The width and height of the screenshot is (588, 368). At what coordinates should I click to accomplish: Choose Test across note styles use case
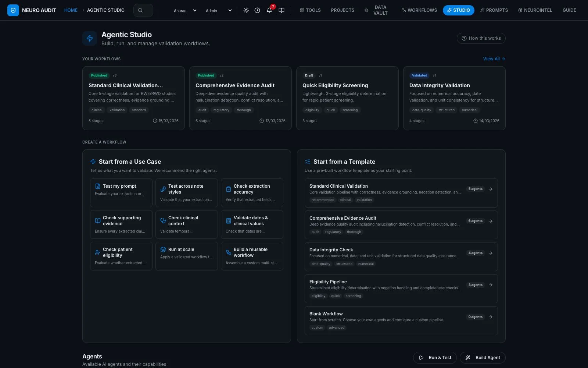coord(187,193)
